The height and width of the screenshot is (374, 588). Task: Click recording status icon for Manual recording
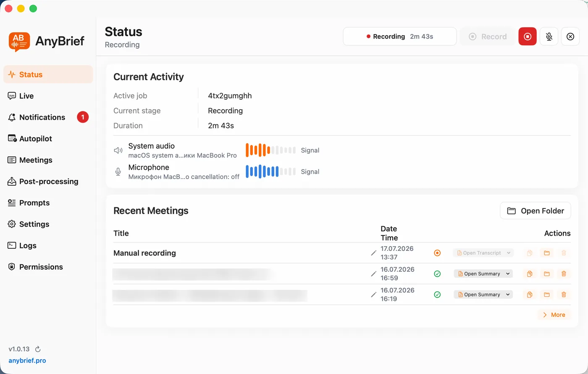(437, 253)
